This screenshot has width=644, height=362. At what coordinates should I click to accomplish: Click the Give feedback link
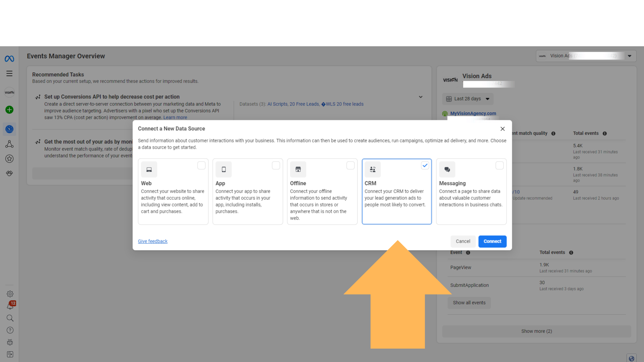coord(153,241)
